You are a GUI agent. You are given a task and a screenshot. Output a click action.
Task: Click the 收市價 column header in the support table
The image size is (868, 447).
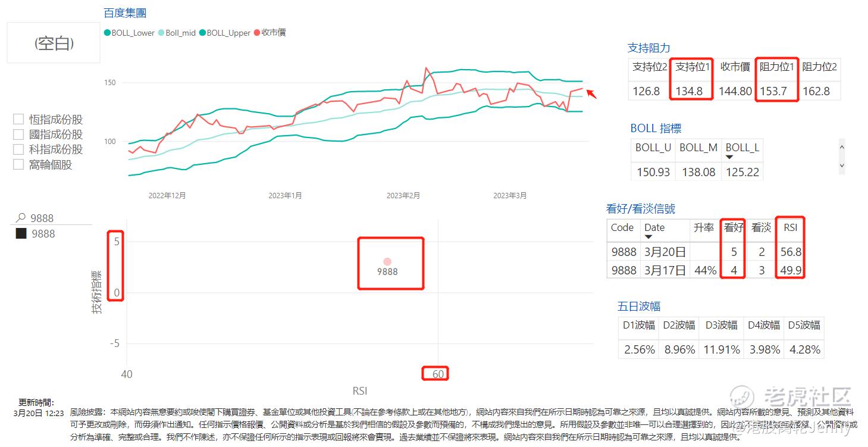coord(735,67)
